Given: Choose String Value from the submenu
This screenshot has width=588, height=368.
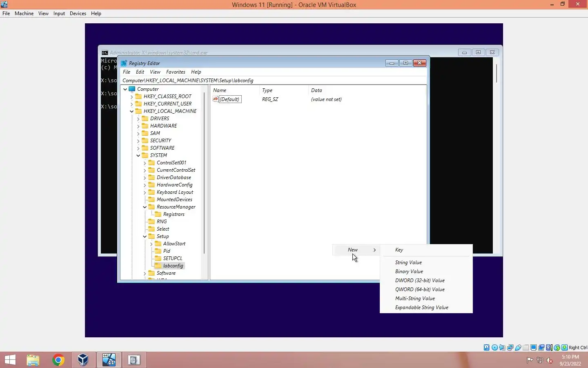Looking at the screenshot, I should 426,263.
